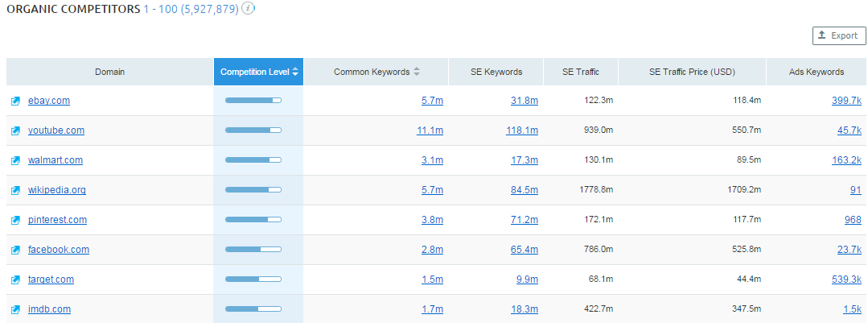Open the target.com domain link

(51, 280)
